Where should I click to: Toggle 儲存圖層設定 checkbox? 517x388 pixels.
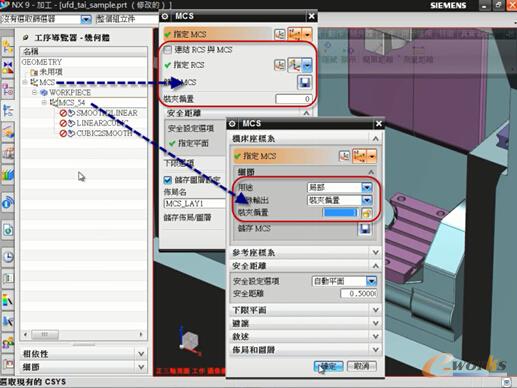pos(168,180)
